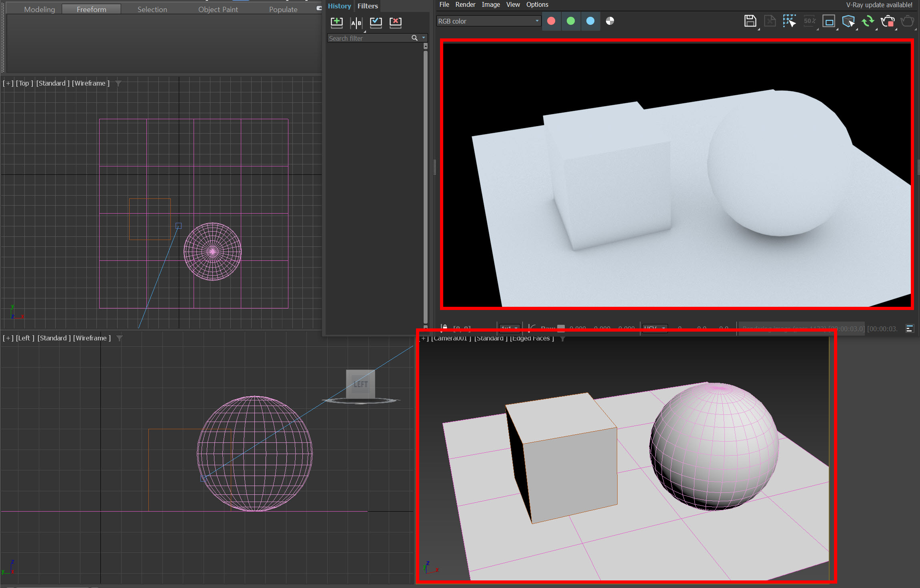The image size is (920, 588).
Task: Click the Region render selection icon
Action: tap(789, 21)
